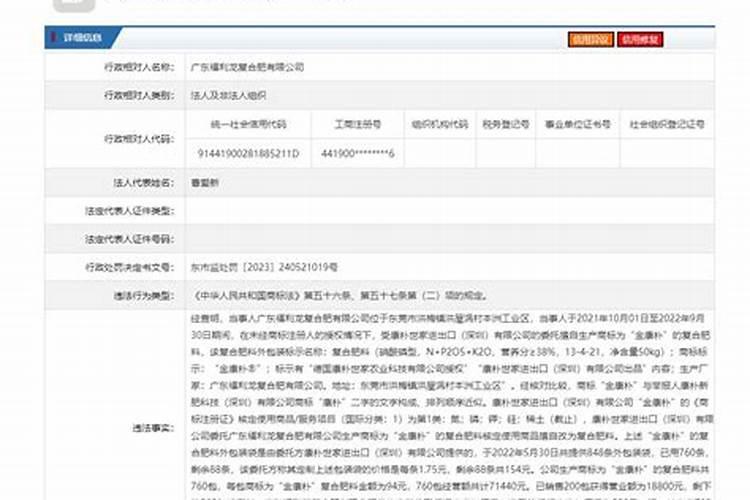This screenshot has width=750, height=500.
Task: Click the document number 东市监处罚〔2023〕240521019号
Action: tap(264, 267)
